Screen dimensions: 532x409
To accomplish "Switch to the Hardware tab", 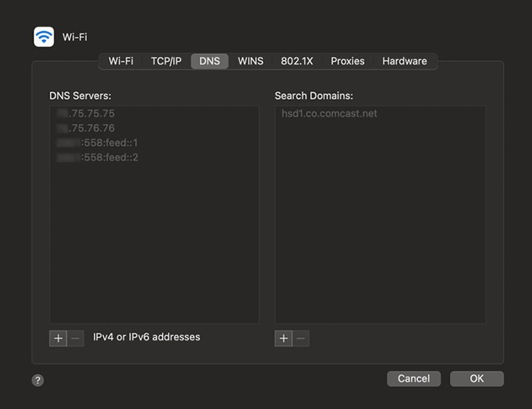I will pyautogui.click(x=404, y=61).
